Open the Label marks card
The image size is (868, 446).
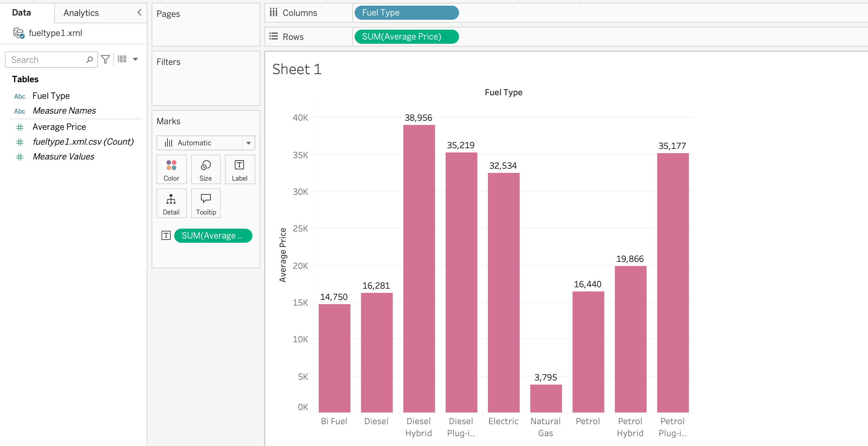(x=239, y=170)
